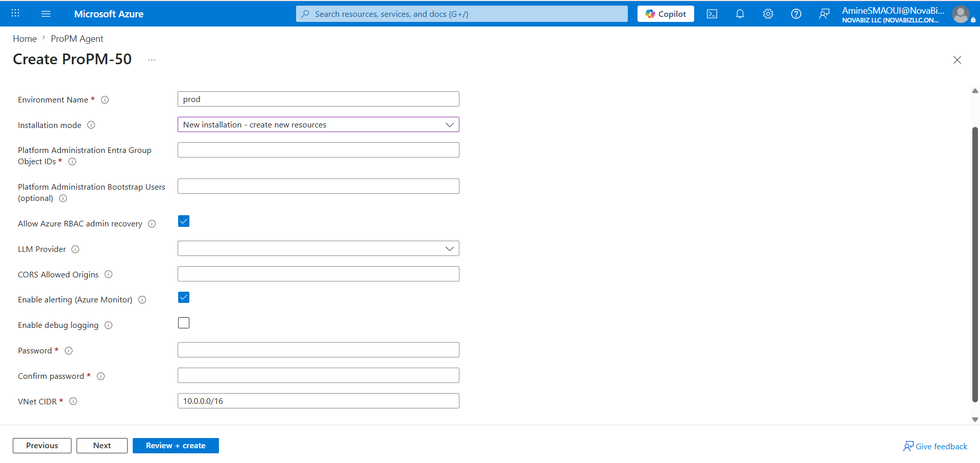The height and width of the screenshot is (463, 980).
Task: Click the Next button
Action: pyautogui.click(x=102, y=446)
